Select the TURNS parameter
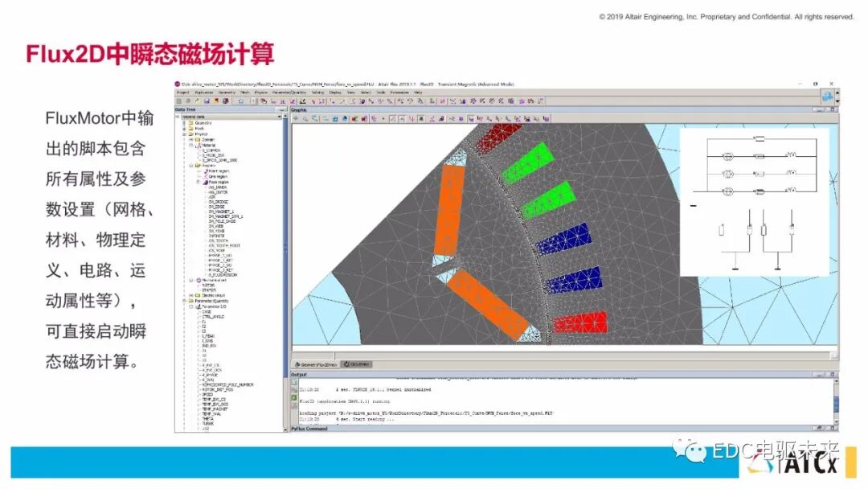Image resolution: width=868 pixels, height=489 pixels. pyautogui.click(x=208, y=424)
